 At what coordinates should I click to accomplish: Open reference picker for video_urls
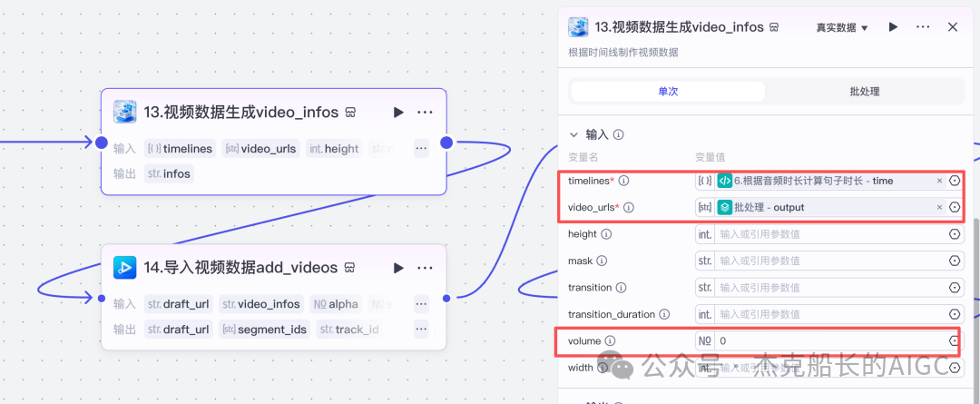click(955, 207)
